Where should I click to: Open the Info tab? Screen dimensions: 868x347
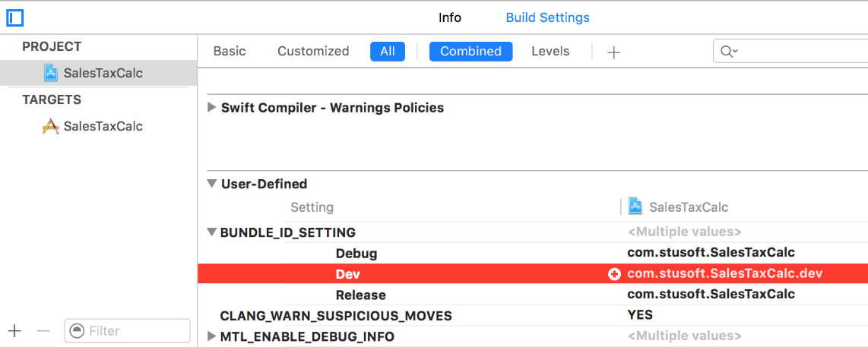(450, 17)
